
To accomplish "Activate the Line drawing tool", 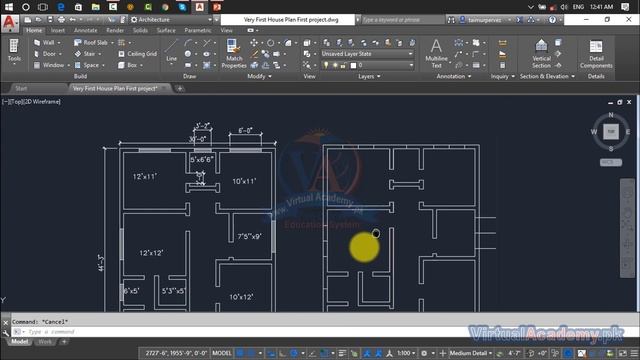I will click(171, 51).
